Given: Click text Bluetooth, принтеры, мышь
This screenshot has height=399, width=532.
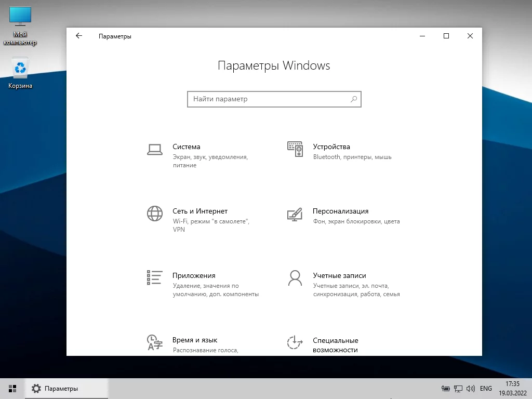Looking at the screenshot, I should (352, 157).
